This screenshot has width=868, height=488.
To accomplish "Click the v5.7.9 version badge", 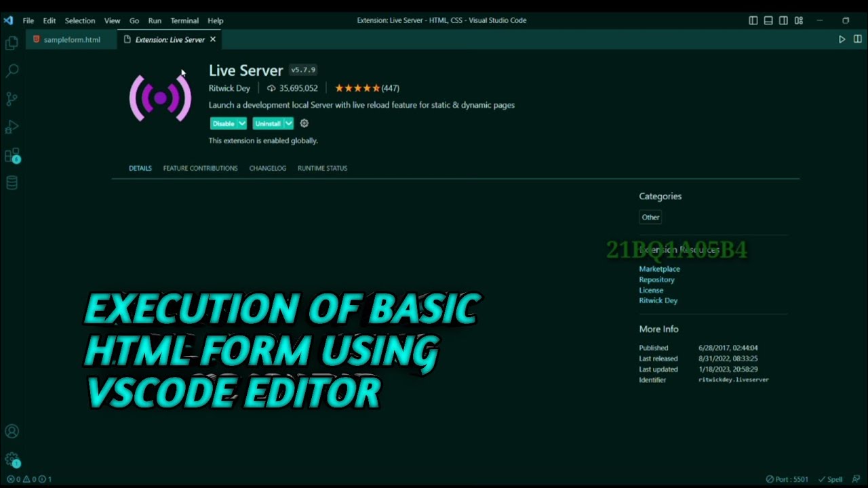I will pyautogui.click(x=303, y=70).
